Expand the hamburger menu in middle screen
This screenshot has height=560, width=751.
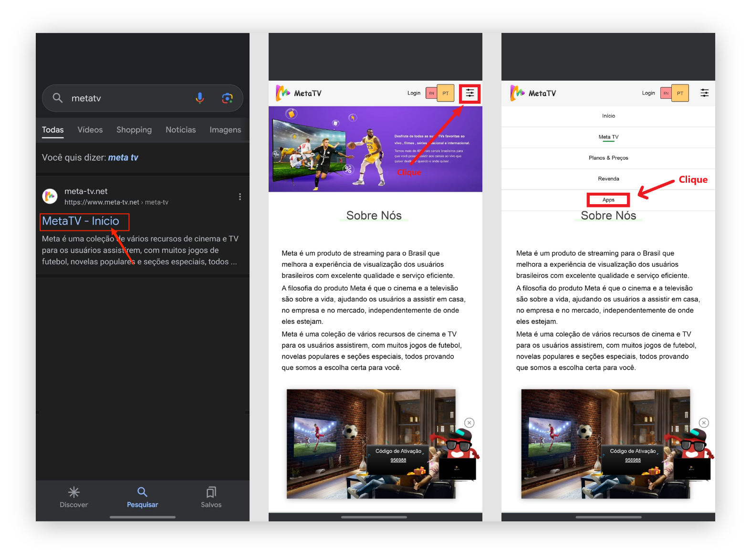(x=470, y=93)
